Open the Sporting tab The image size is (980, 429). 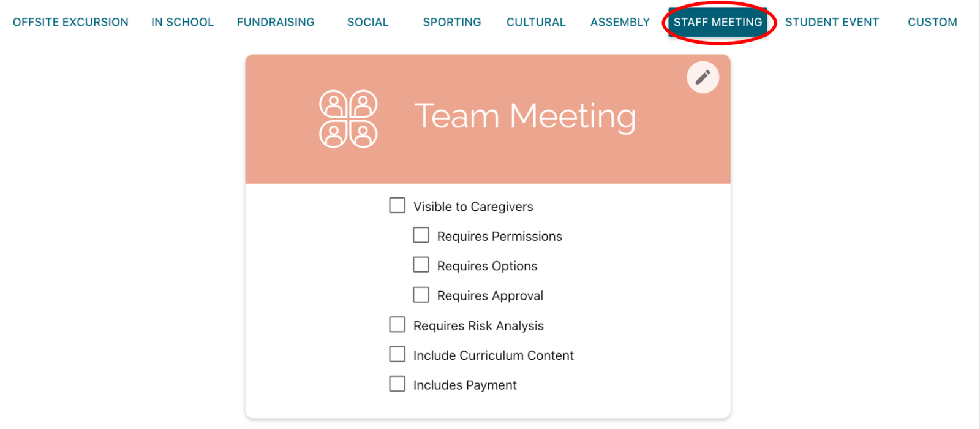point(452,22)
